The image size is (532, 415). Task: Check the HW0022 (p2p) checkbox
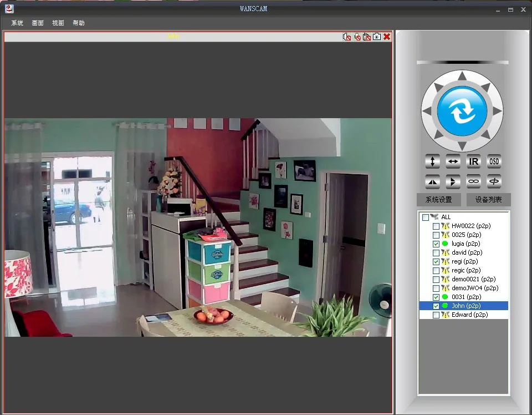(436, 226)
